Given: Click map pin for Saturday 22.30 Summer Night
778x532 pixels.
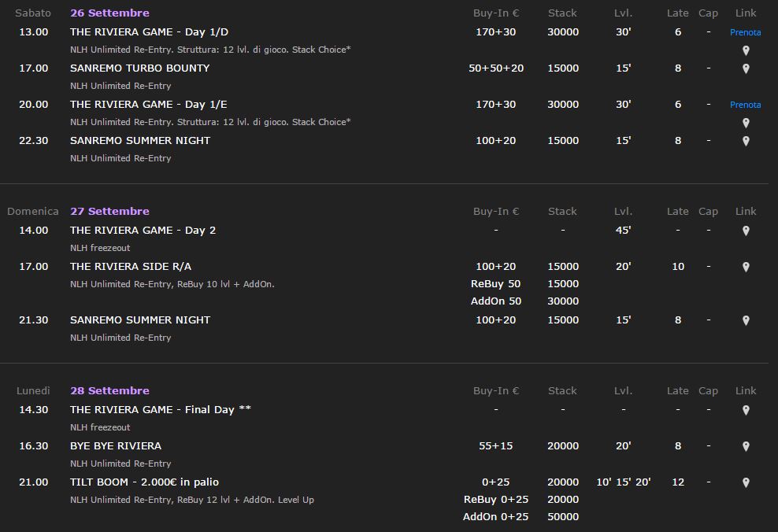Looking at the screenshot, I should click(745, 141).
